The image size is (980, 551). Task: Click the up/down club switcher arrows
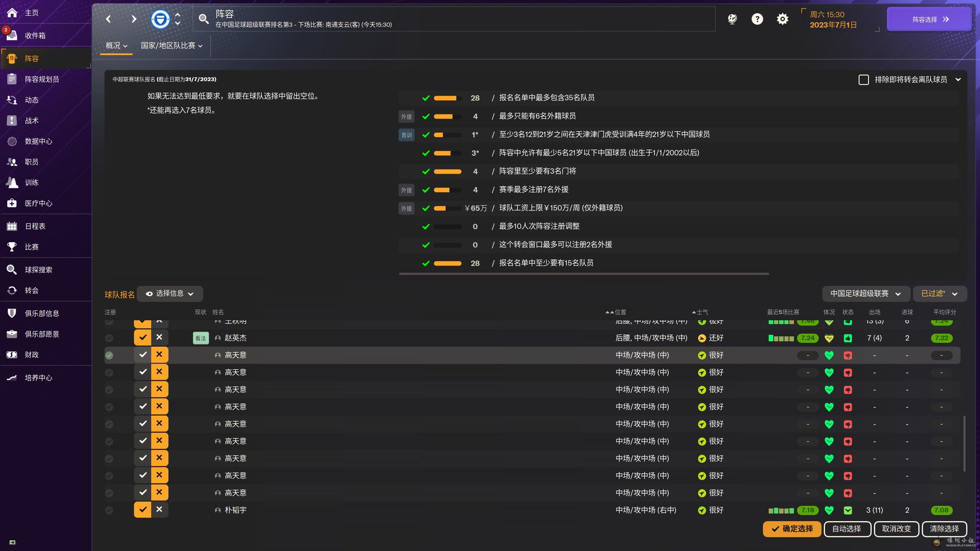[x=178, y=19]
